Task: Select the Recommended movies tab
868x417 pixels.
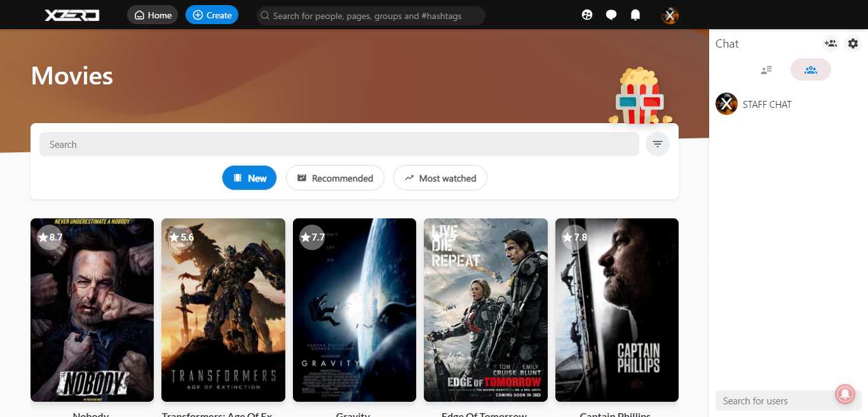Action: click(335, 178)
